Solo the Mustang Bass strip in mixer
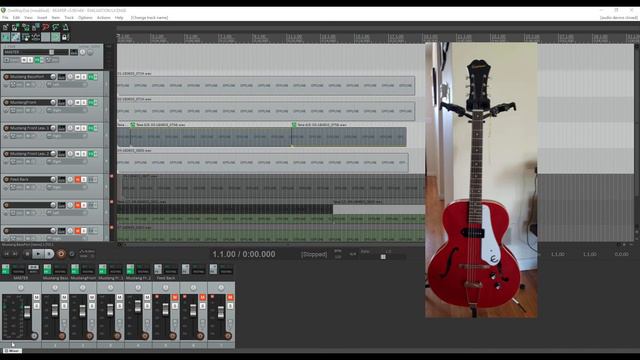Screen dimensions: 640x360 coord(64,306)
